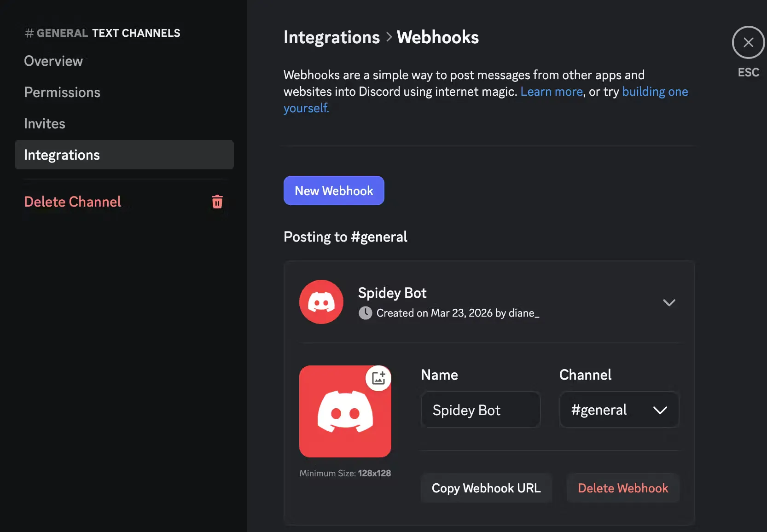Viewport: 767px width, 532px height.
Task: Click the hash icon beside GENERAL heading
Action: coord(29,33)
